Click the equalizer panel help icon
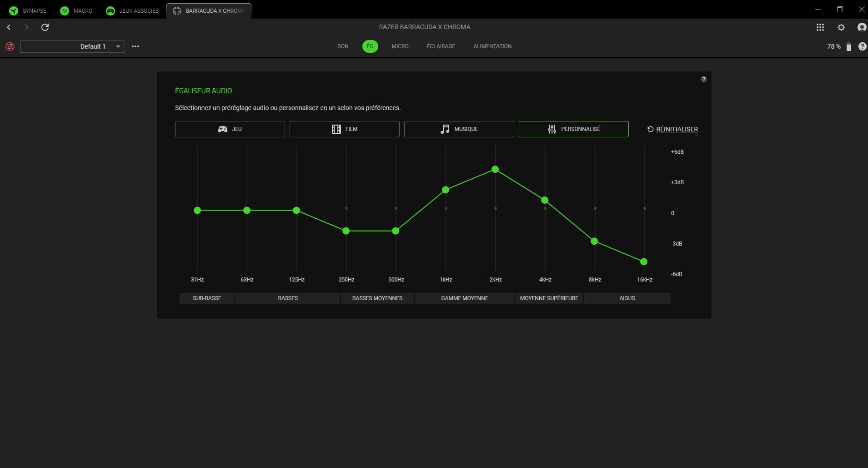Image resolution: width=868 pixels, height=468 pixels. [x=704, y=79]
